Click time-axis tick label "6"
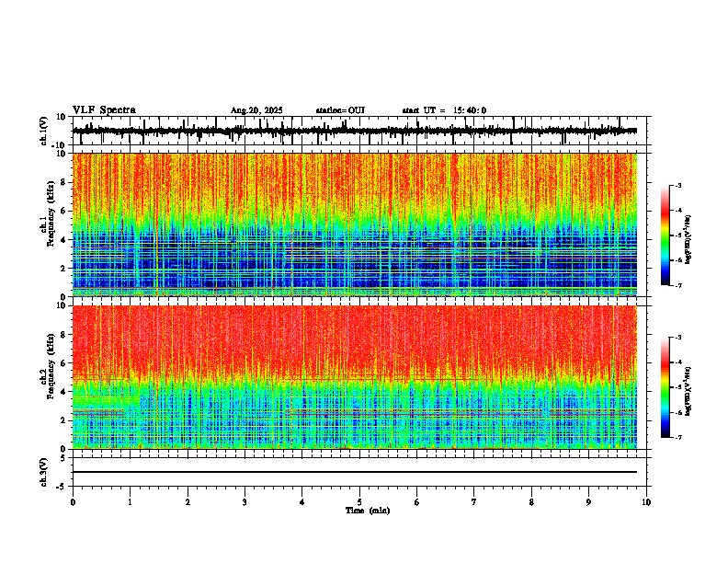 (417, 502)
